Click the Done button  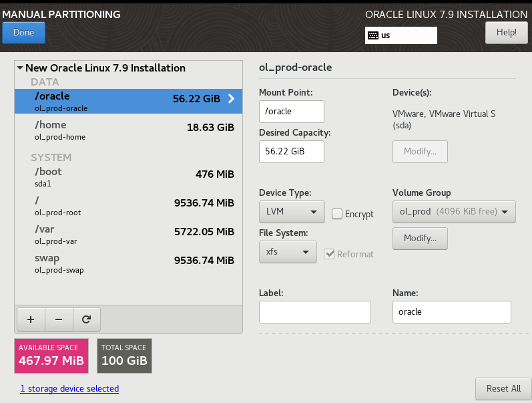click(23, 33)
